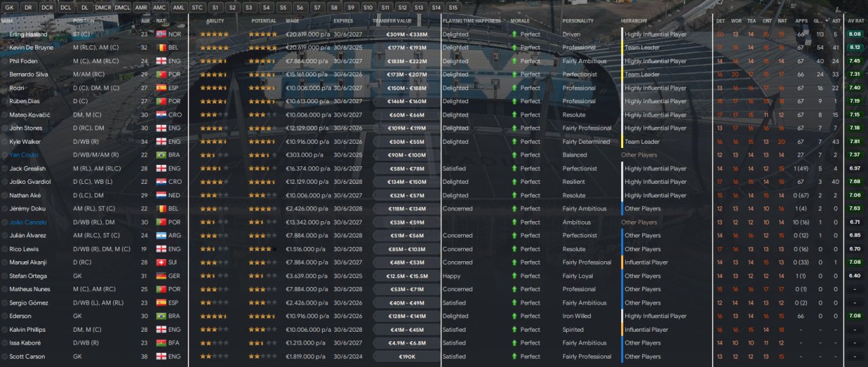This screenshot has width=868, height=367.
Task: Click Manuel Akanji's orange Influential Player bar
Action: (x=622, y=263)
